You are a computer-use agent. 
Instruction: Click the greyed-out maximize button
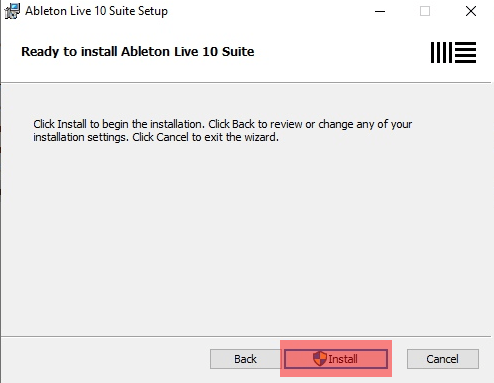(425, 11)
